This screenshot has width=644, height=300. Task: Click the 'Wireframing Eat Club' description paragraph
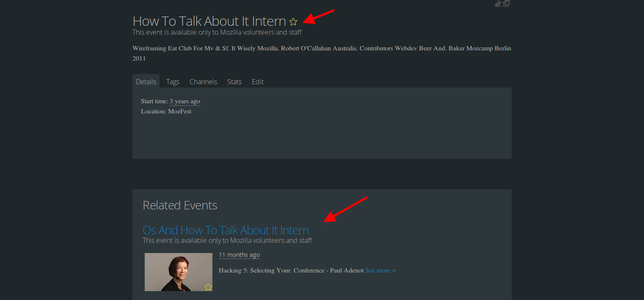[322, 53]
